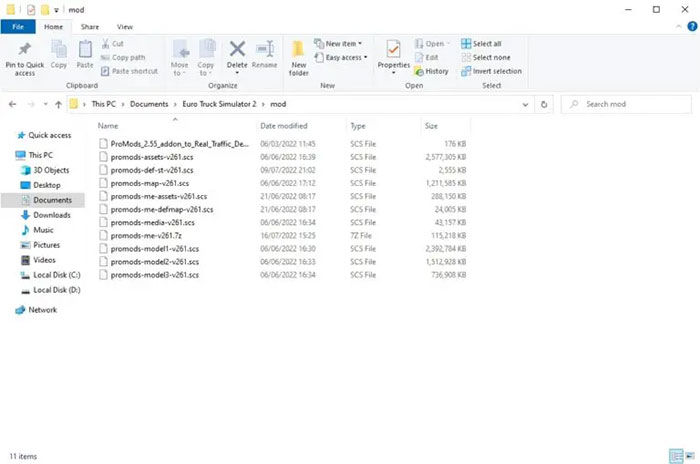Refresh the mod folder view

pyautogui.click(x=544, y=104)
